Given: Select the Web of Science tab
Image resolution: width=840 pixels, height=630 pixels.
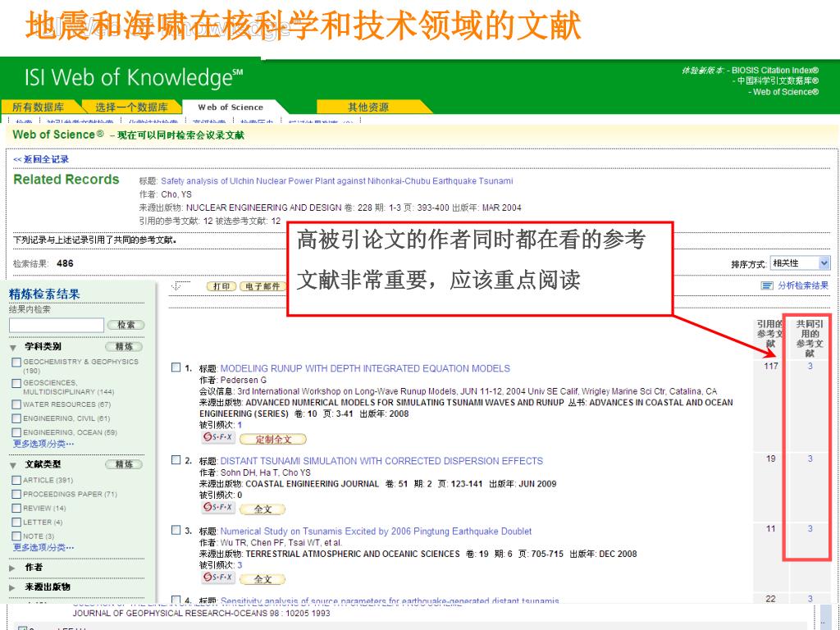Looking at the screenshot, I should tap(231, 107).
